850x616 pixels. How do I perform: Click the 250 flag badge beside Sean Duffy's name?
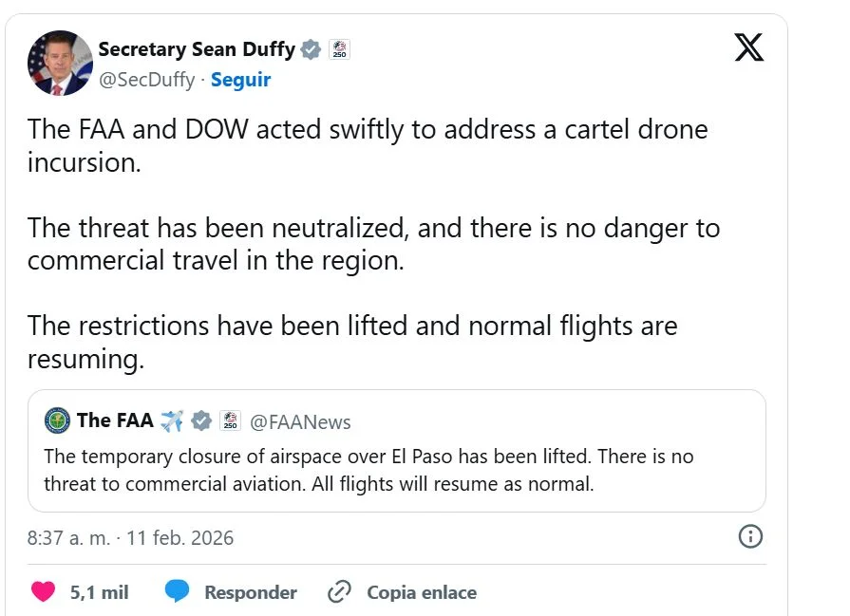coord(339,49)
